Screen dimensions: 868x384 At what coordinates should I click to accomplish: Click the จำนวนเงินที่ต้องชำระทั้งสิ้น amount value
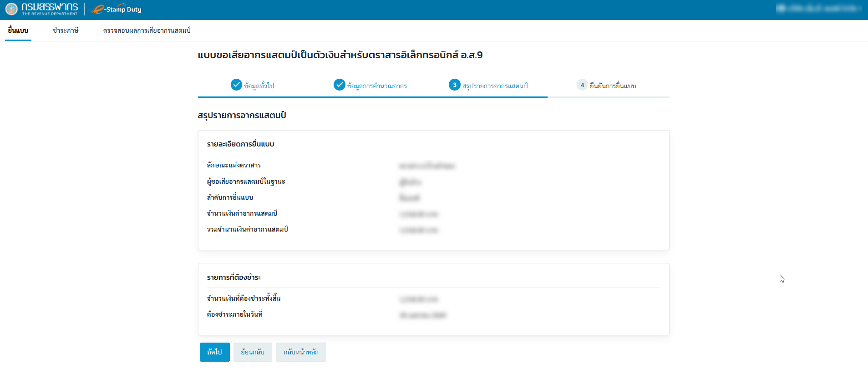tap(418, 299)
